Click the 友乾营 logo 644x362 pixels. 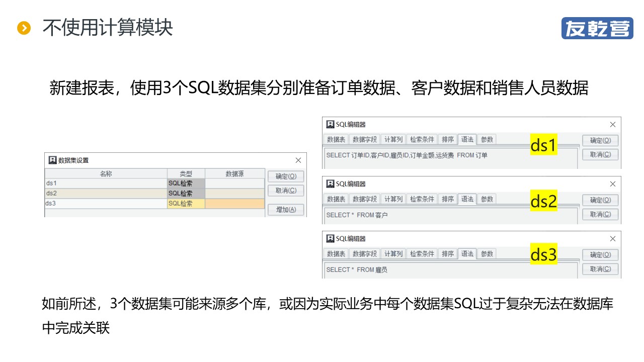(597, 28)
